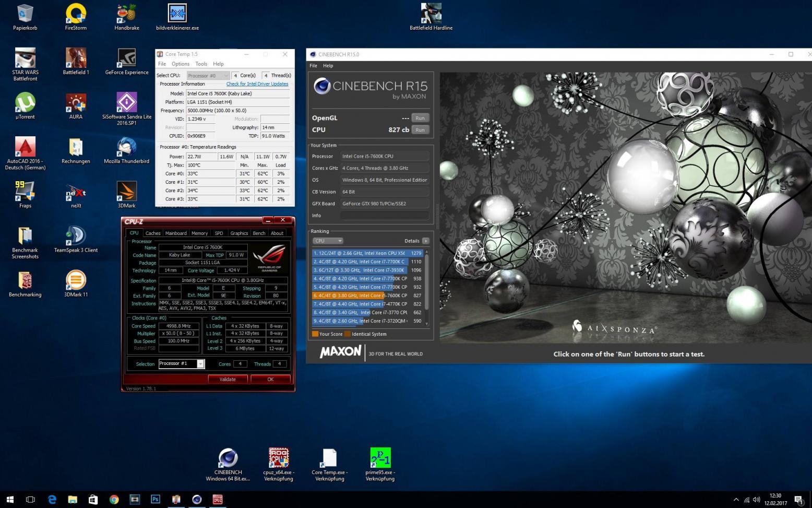This screenshot has height=508, width=812.
Task: Select the i7-4770K ranking entry 822
Action: pyautogui.click(x=367, y=304)
